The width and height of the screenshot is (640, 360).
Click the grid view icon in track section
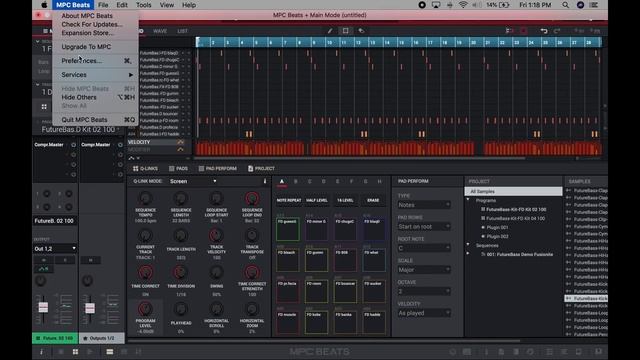[x=44, y=107]
